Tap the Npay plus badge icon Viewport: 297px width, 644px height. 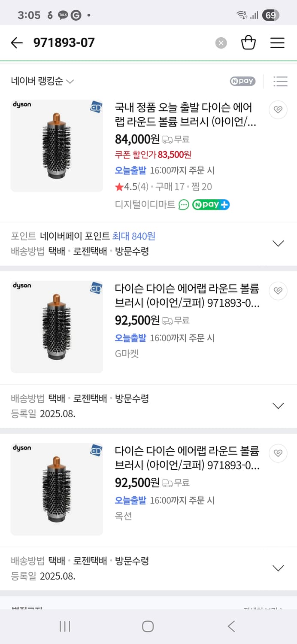point(211,205)
